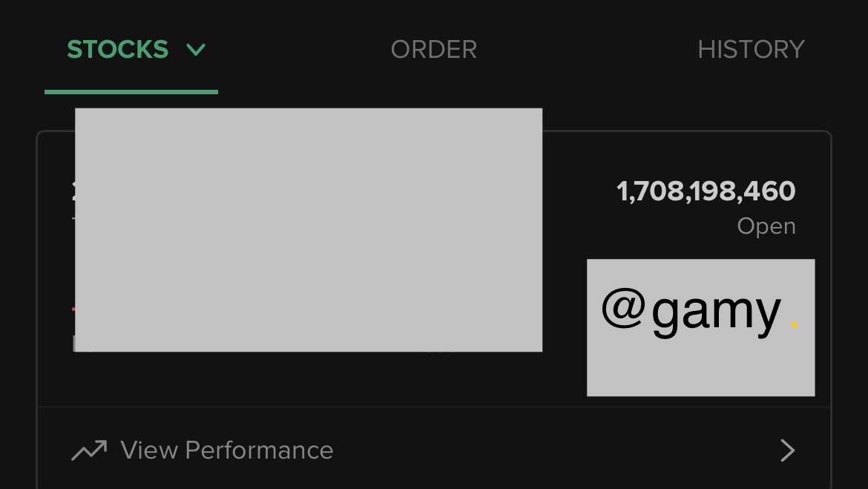Select the 1,708,198,460 balance value
The image size is (868, 489).
point(706,191)
